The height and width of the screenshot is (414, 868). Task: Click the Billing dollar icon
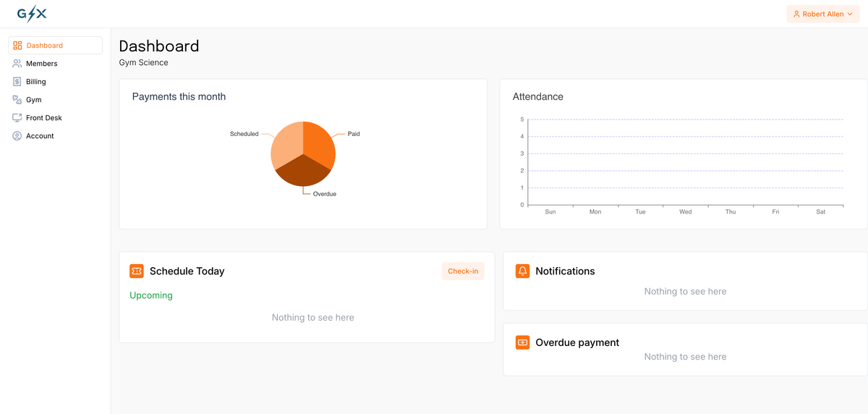[x=17, y=82]
